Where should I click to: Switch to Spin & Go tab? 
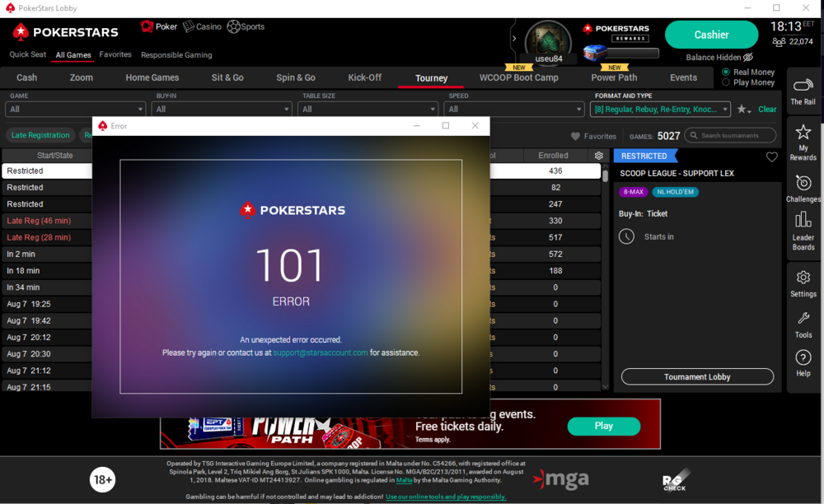pyautogui.click(x=296, y=77)
